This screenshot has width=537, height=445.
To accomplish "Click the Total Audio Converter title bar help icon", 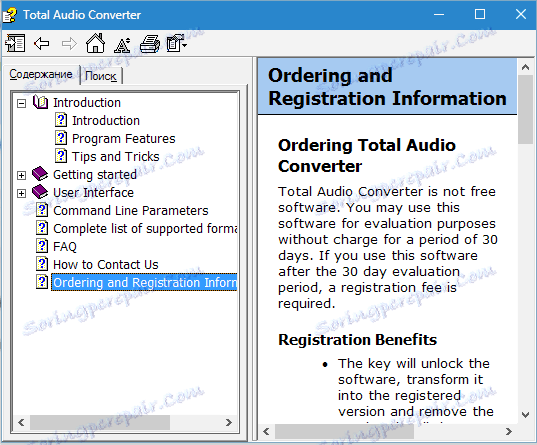I will click(x=10, y=15).
